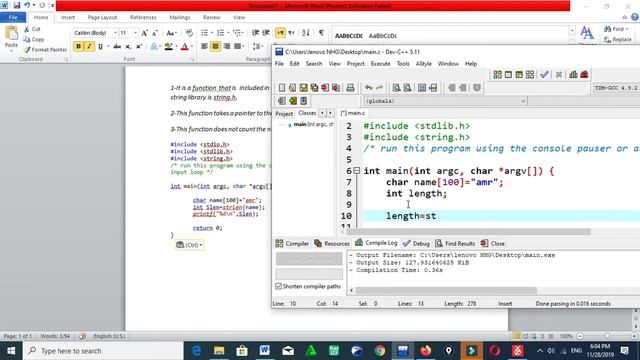Click Word zoom slider in status bar

[x=607, y=336]
